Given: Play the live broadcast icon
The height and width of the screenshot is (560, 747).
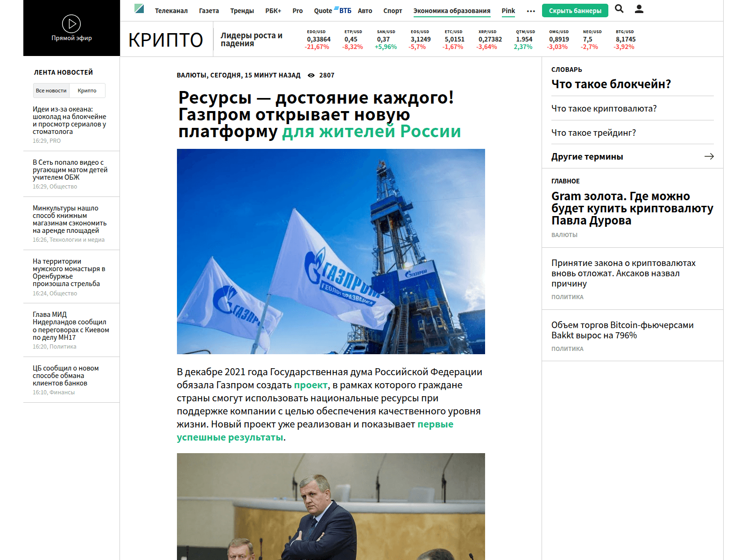Looking at the screenshot, I should click(71, 23).
